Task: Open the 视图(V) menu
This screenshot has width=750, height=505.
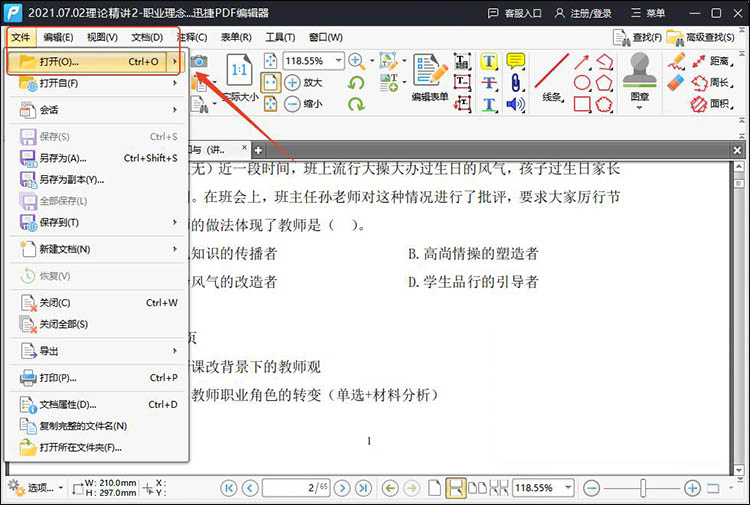Action: tap(102, 37)
